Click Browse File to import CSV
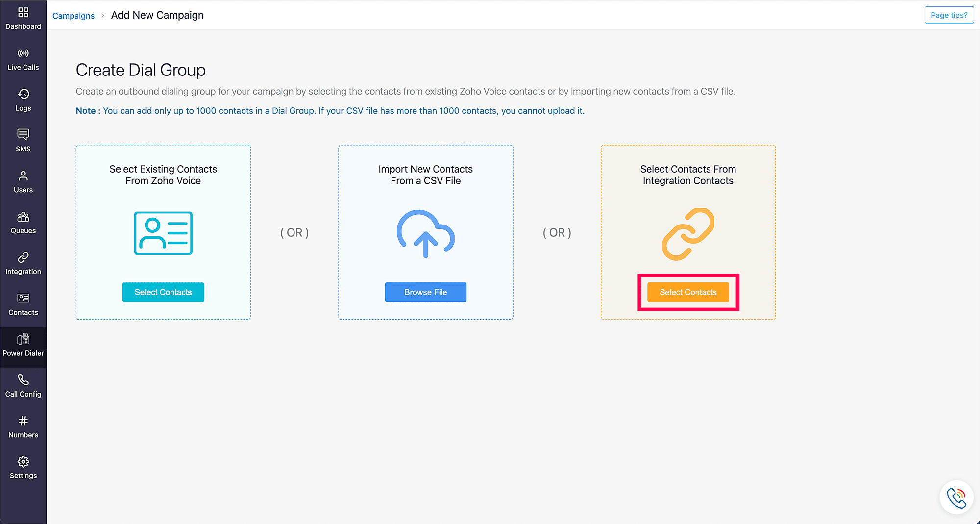This screenshot has width=980, height=524. coord(425,292)
